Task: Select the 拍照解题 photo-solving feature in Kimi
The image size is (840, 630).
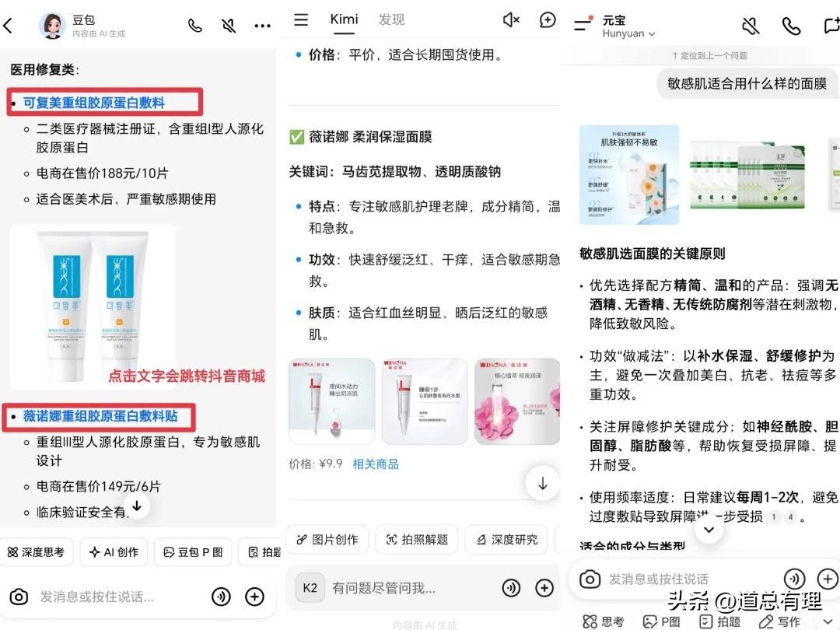Action: point(416,538)
